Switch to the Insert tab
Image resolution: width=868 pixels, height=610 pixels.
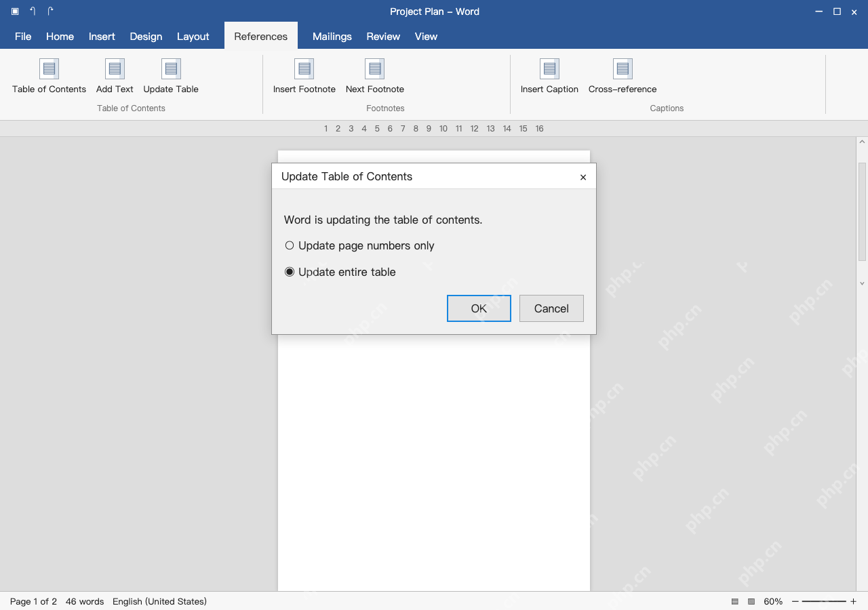[102, 37]
